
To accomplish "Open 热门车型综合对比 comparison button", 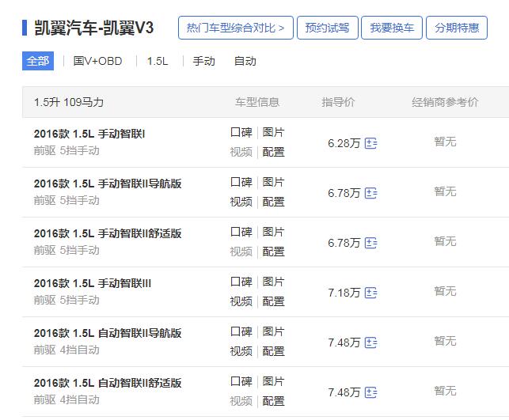I will point(235,28).
